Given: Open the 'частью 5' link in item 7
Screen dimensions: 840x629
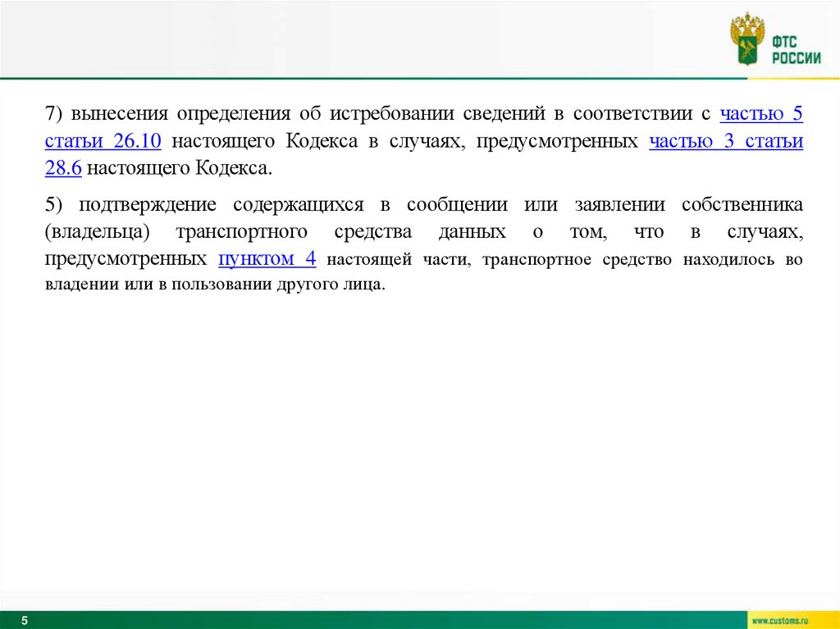Looking at the screenshot, I should click(x=761, y=114).
